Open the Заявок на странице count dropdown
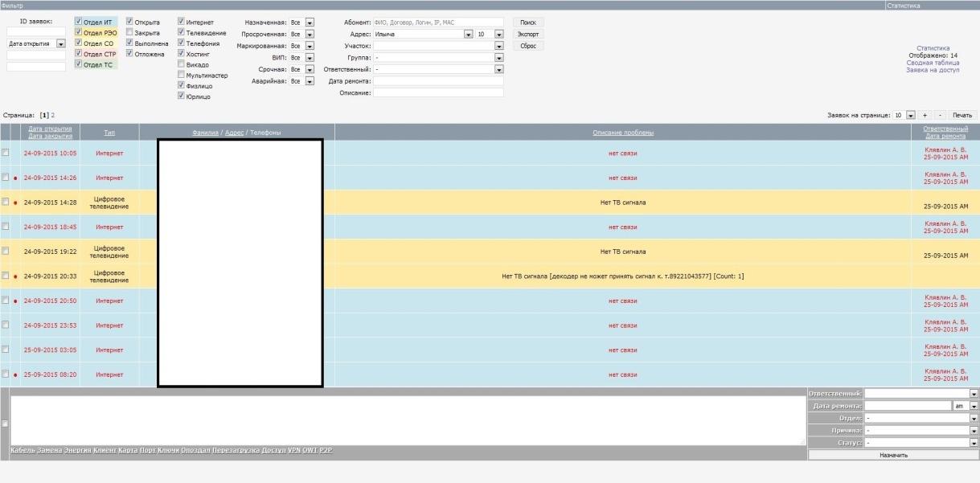 coord(904,116)
